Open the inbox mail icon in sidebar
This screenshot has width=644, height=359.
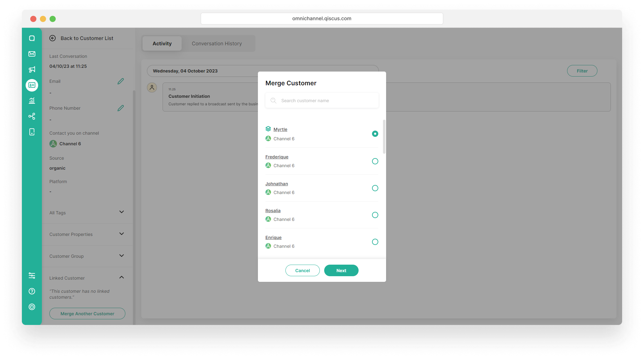pos(32,54)
